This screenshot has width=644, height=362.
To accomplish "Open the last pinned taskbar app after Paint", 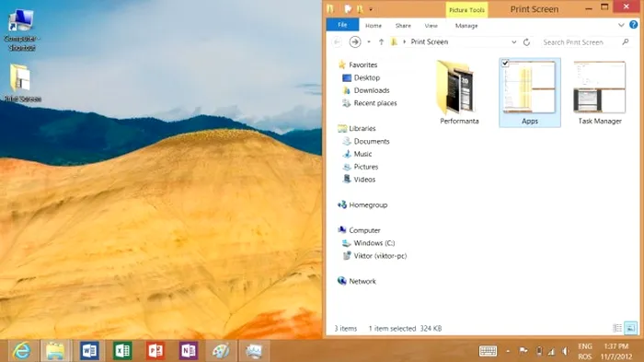I will (254, 351).
